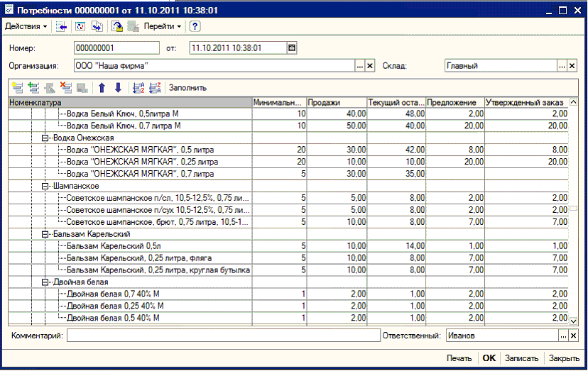Move the selected row up with the arrow
Viewport: 588px width, 371px height.
point(102,88)
